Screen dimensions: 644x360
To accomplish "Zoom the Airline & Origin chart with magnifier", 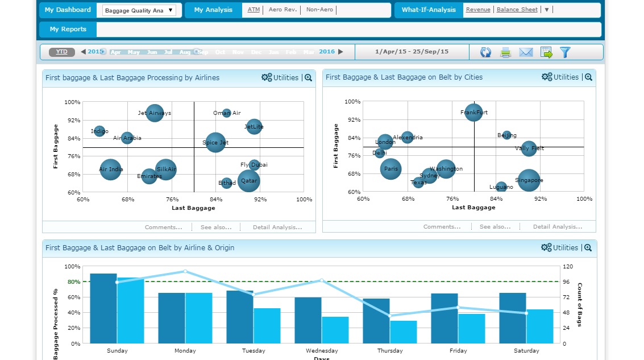I will 588,247.
